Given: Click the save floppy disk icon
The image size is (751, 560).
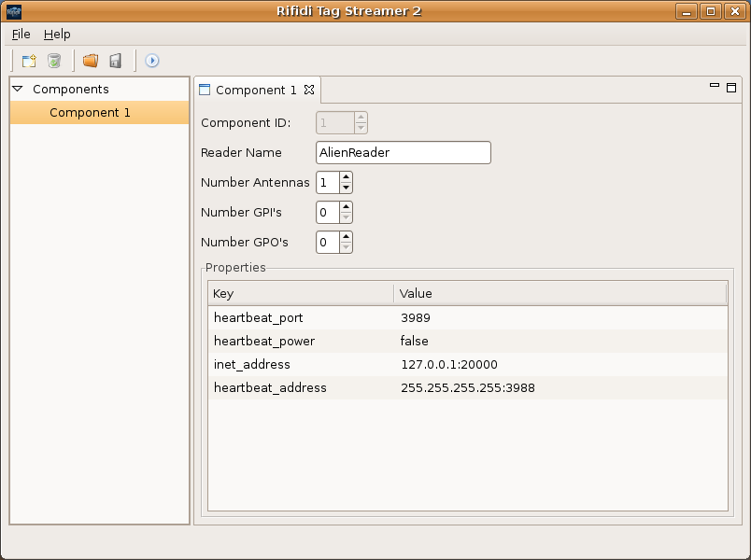Looking at the screenshot, I should [x=115, y=61].
